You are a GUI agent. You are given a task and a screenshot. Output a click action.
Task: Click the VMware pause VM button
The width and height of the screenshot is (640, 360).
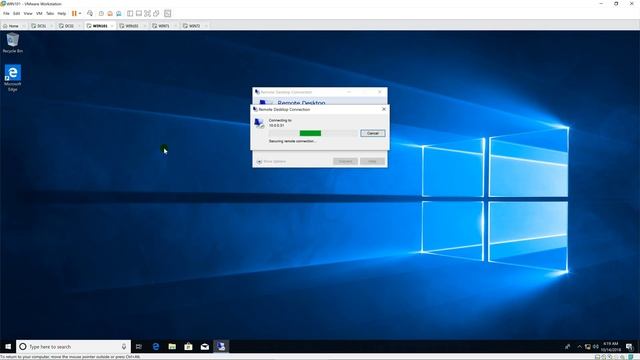point(74,13)
